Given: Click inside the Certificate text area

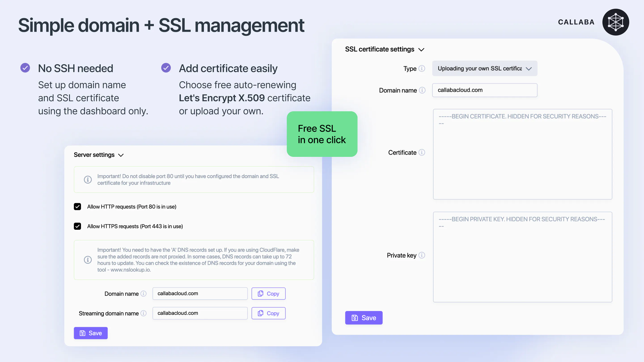Looking at the screenshot, I should point(523,154).
